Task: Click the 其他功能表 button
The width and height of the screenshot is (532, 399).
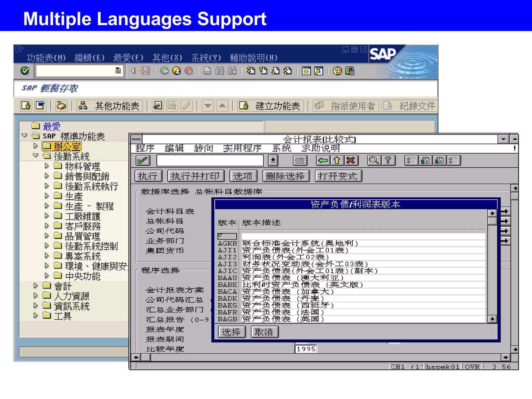Action: (110, 106)
